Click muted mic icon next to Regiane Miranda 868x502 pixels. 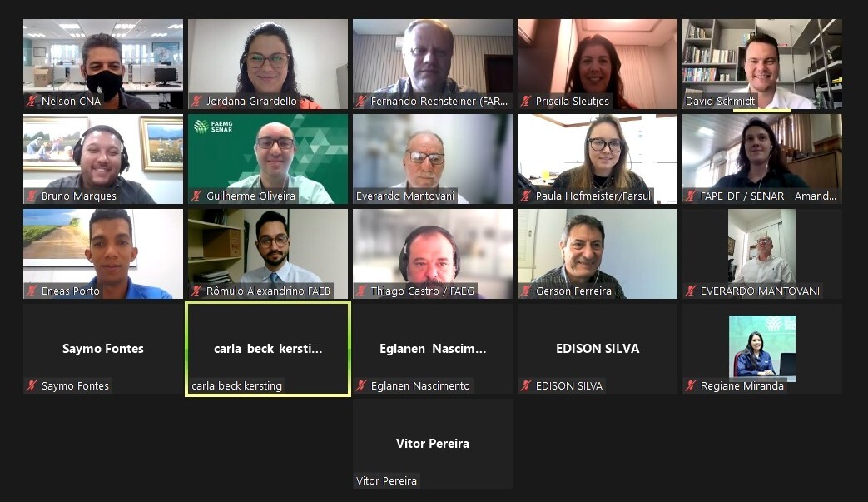(x=691, y=385)
